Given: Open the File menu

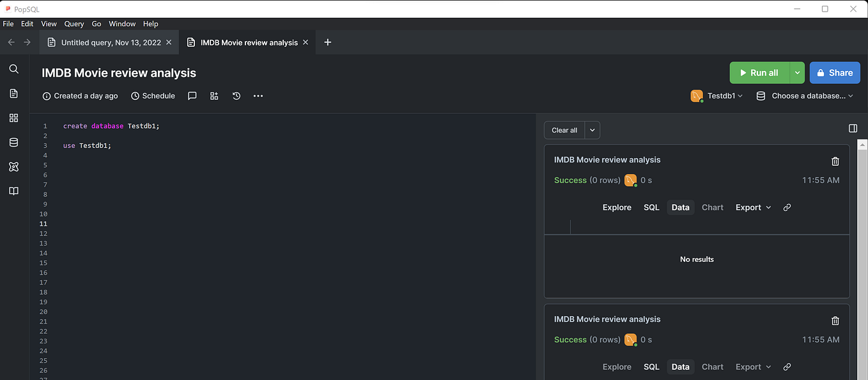Looking at the screenshot, I should 8,24.
